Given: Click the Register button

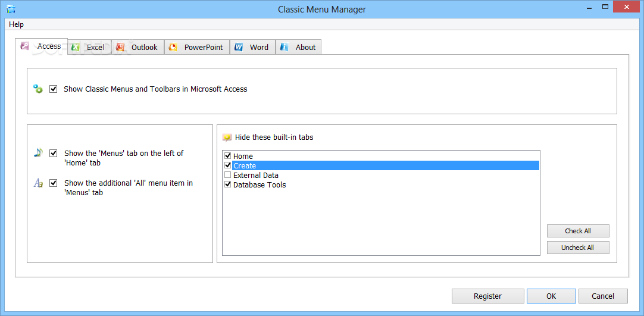Looking at the screenshot, I should coord(488,296).
